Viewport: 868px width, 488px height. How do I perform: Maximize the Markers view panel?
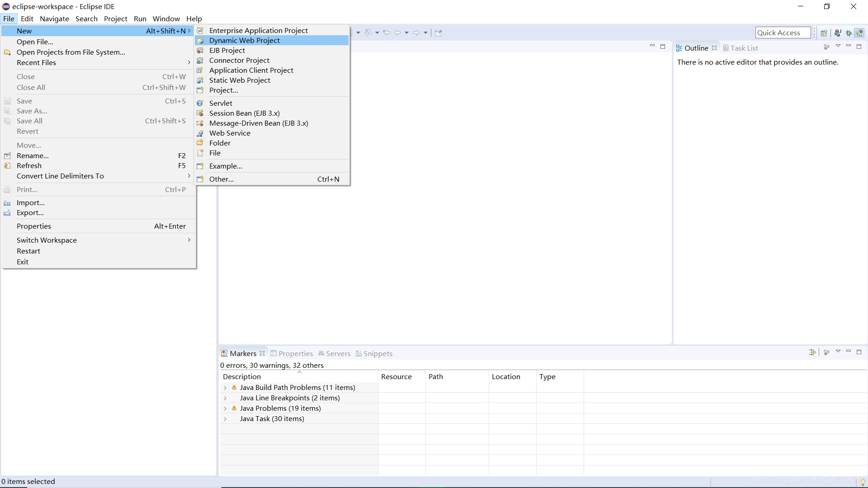[859, 352]
